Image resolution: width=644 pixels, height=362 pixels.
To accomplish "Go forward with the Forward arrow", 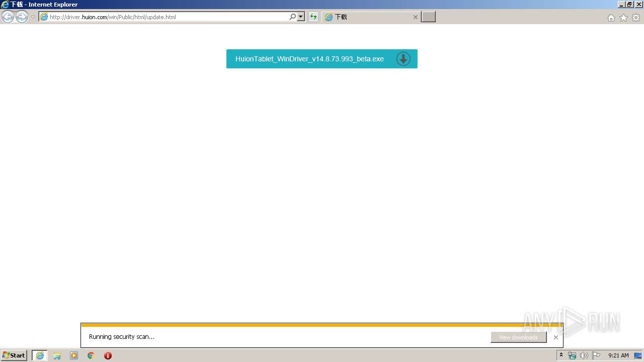I will coord(22,17).
